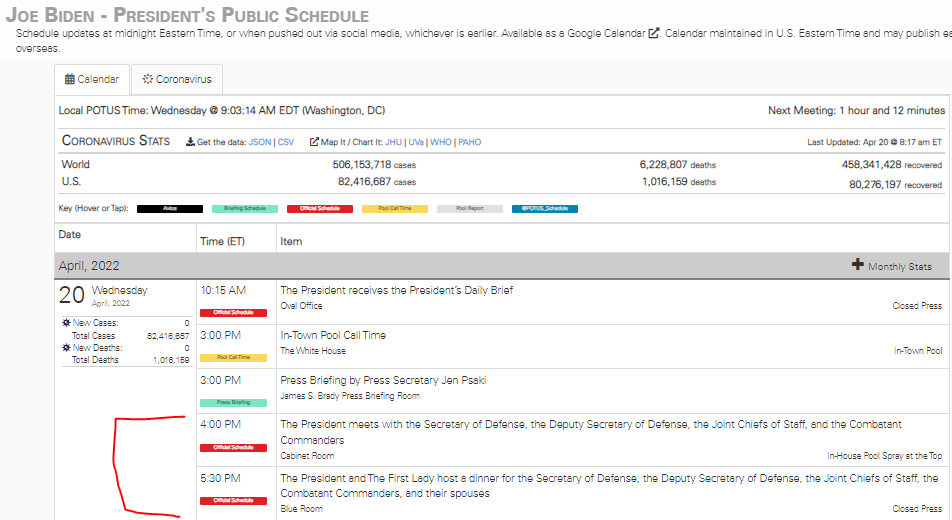Viewport: 952px width, 520px height.
Task: Click the yellow Pool Call Time key swatch
Action: pyautogui.click(x=395, y=209)
